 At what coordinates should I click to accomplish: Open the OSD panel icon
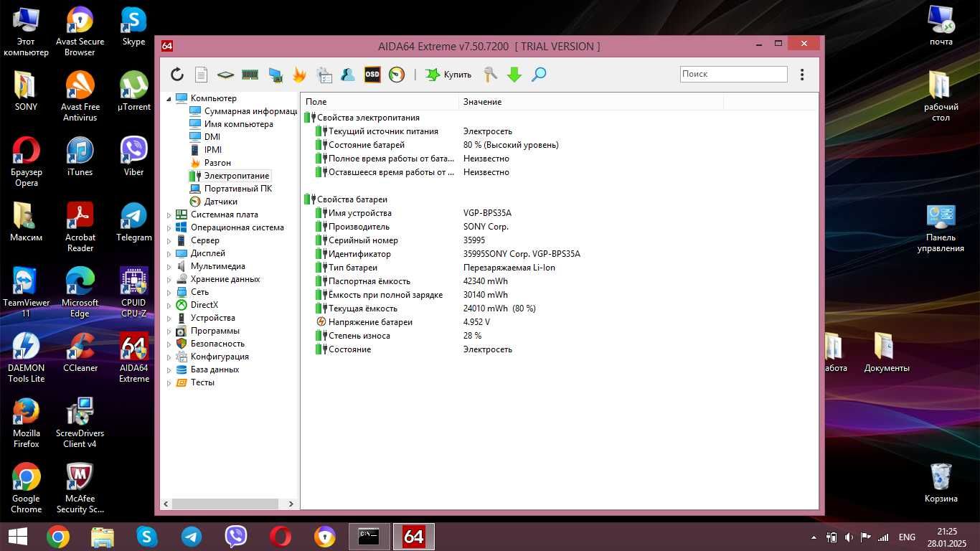(372, 74)
